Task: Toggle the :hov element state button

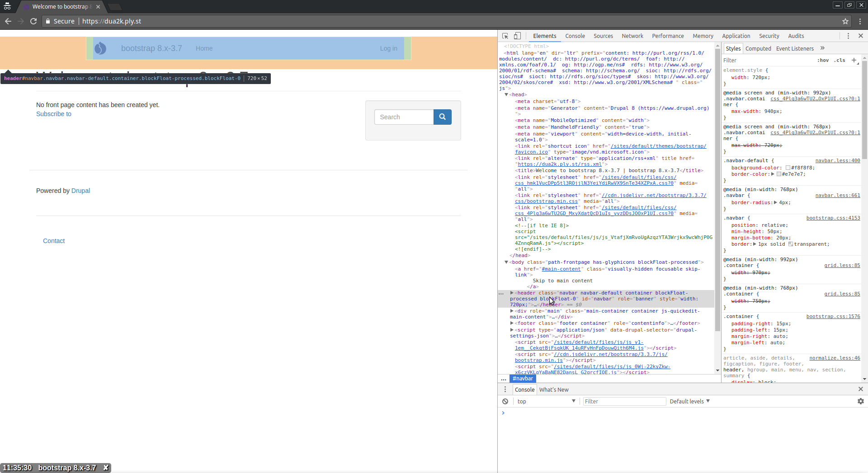Action: point(823,60)
